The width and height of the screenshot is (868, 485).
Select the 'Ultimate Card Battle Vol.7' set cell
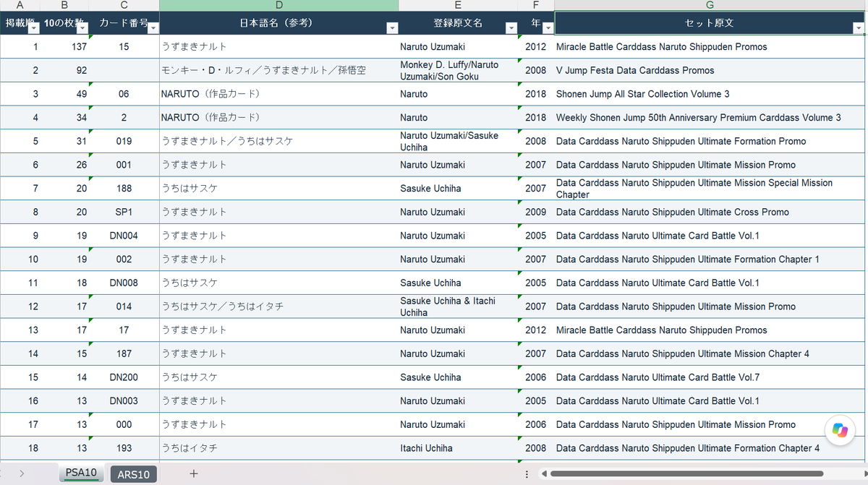coord(710,377)
